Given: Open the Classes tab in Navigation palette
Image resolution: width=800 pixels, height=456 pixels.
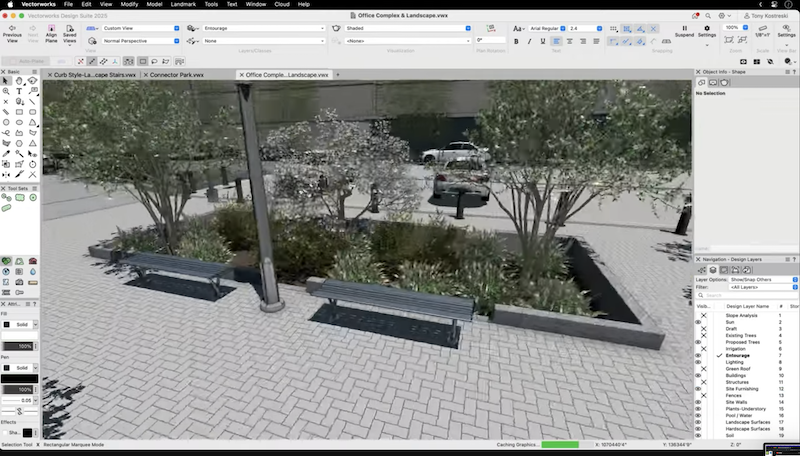Looking at the screenshot, I should click(702, 270).
